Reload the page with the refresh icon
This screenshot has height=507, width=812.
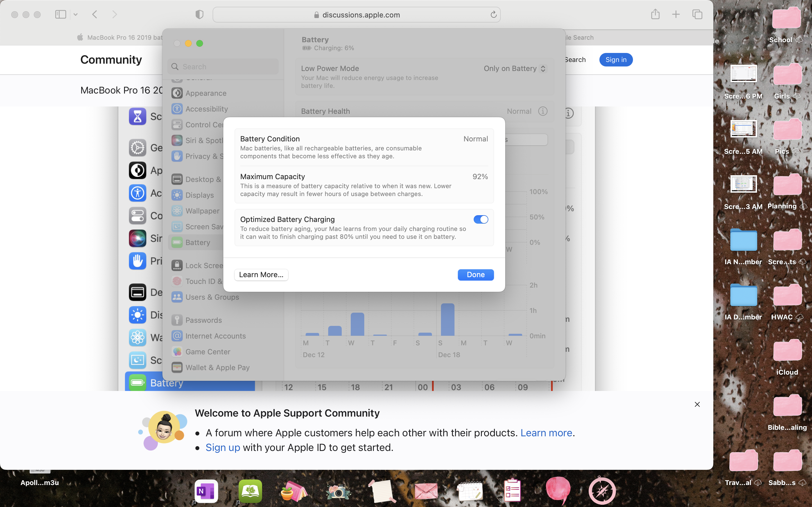[493, 15]
